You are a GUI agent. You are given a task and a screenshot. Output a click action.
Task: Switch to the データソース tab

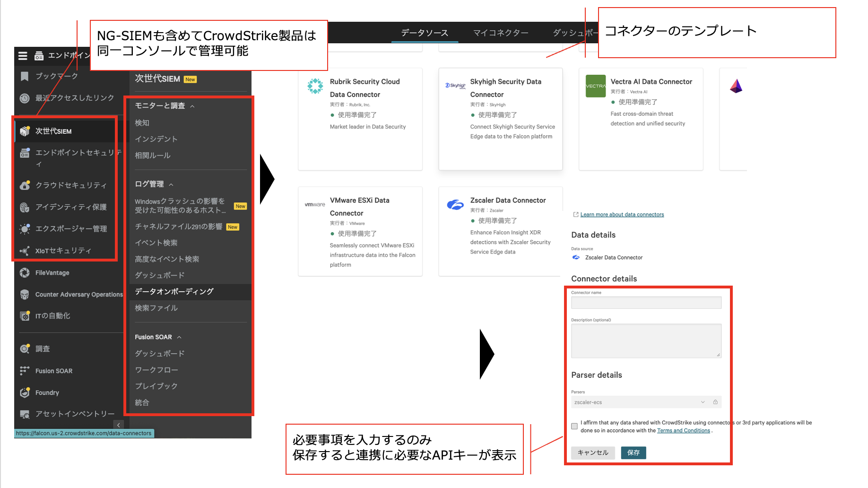[x=425, y=33]
